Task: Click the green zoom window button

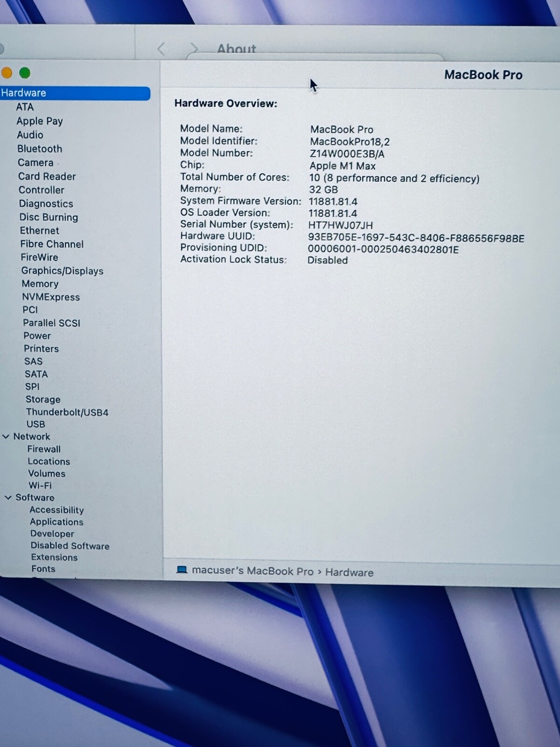Action: [x=25, y=73]
